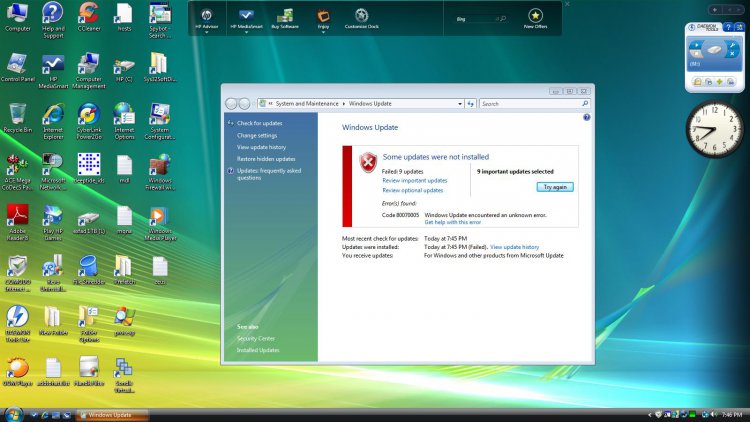Viewport: 750px width, 422px height.
Task: Click the taskbar clock showing 7:46 PM
Action: [x=732, y=414]
